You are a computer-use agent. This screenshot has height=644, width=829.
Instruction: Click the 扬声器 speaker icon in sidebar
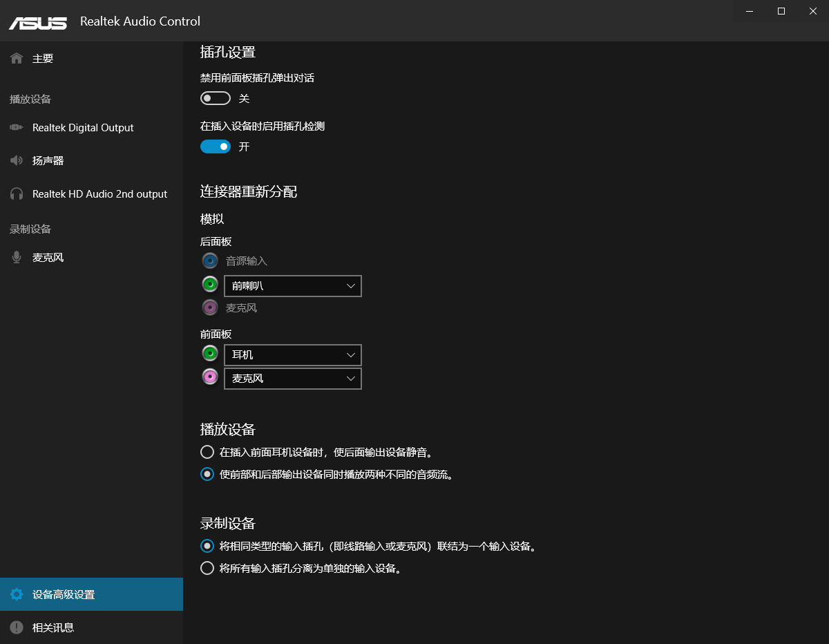pyautogui.click(x=15, y=160)
